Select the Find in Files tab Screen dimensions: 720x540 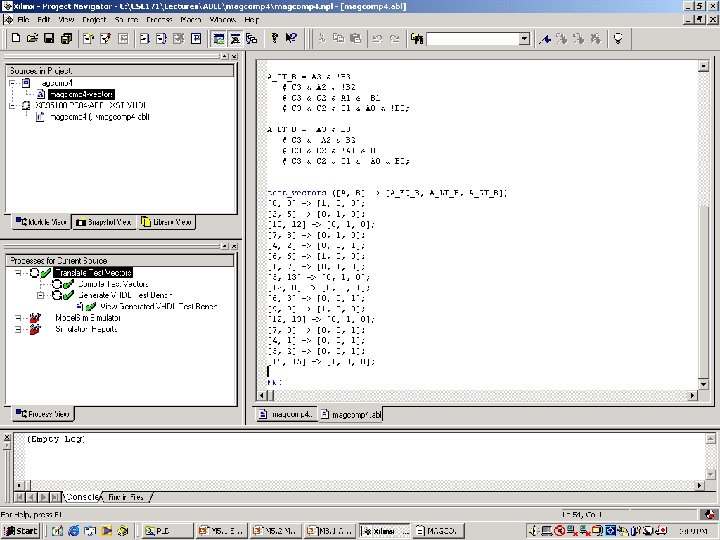tap(126, 497)
